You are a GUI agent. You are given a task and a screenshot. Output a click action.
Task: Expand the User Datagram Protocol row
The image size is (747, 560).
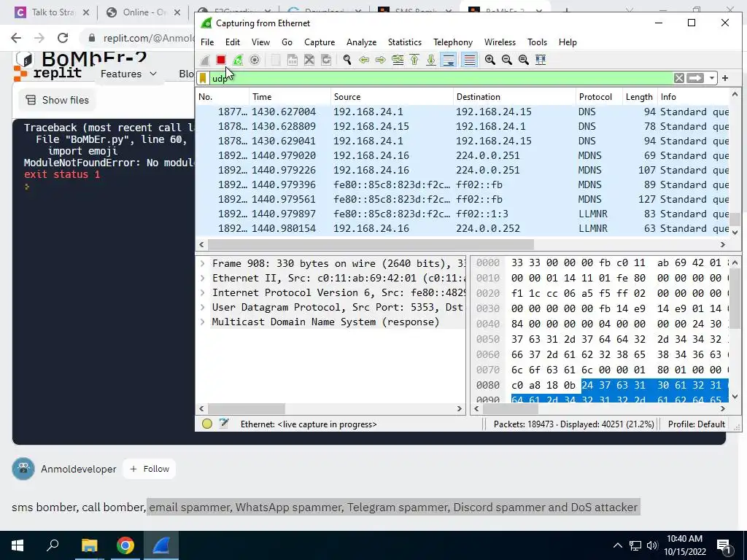203,308
